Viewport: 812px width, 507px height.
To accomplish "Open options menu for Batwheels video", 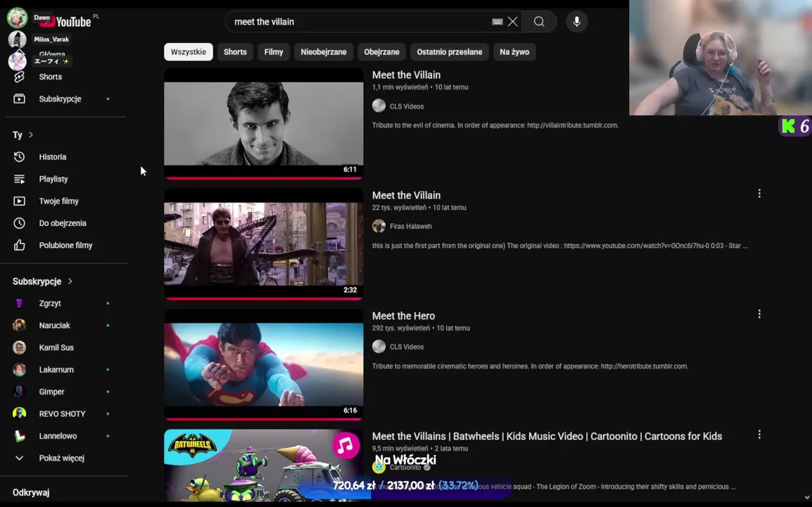I will pyautogui.click(x=759, y=434).
